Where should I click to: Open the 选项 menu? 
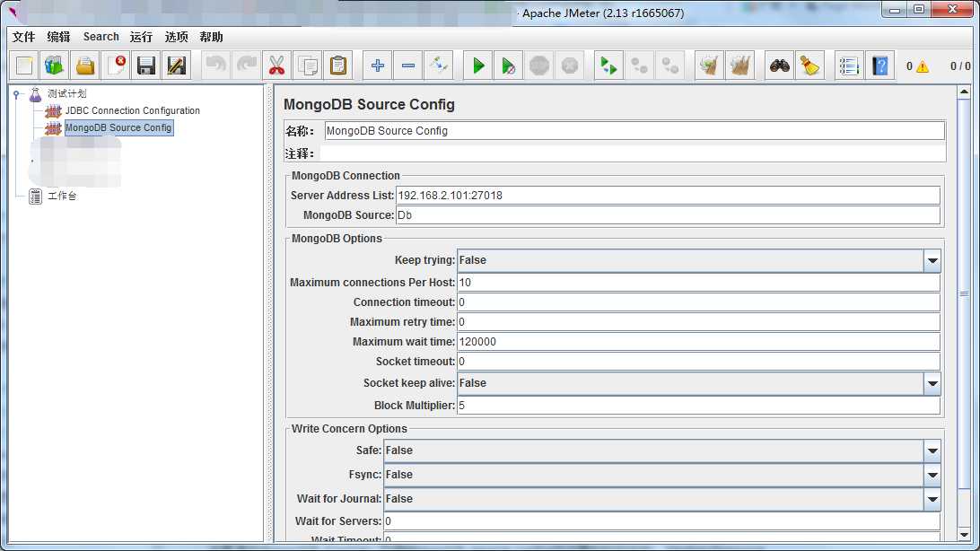click(x=176, y=37)
